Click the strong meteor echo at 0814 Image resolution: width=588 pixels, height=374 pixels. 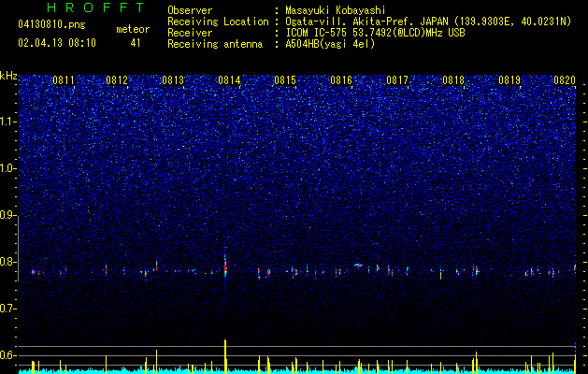(225, 267)
